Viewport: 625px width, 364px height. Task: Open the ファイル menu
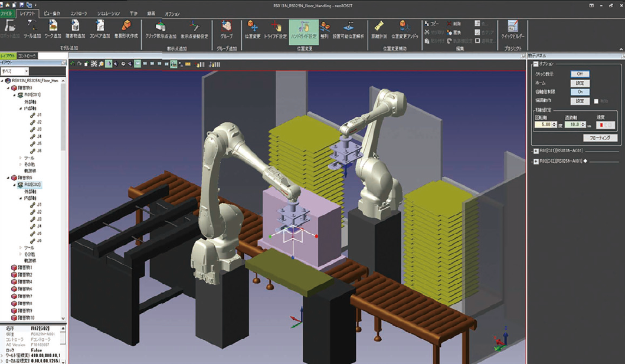click(6, 14)
